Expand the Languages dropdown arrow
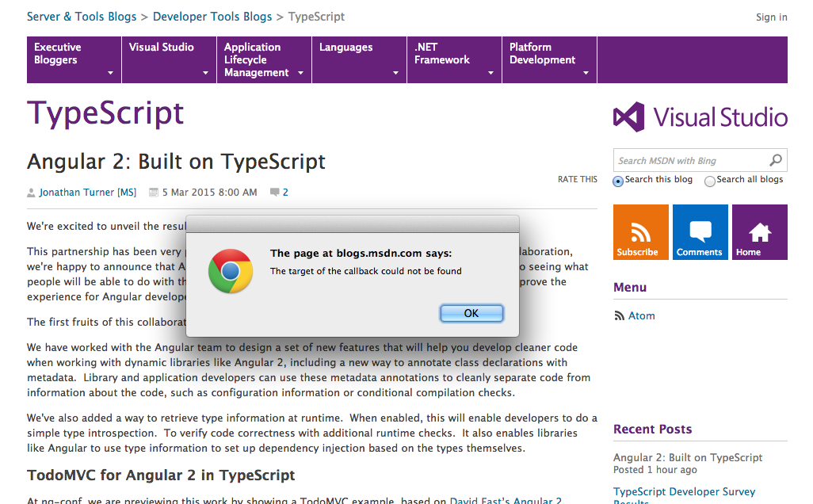 coord(395,73)
